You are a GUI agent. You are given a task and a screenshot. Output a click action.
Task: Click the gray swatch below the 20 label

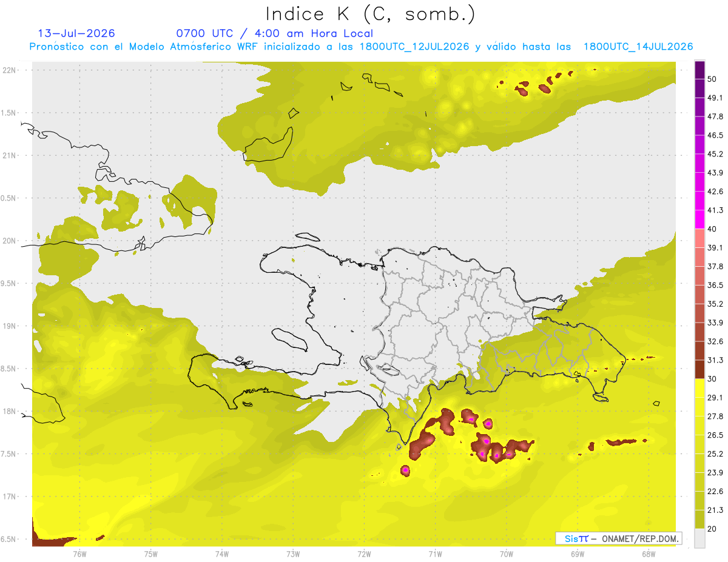tap(699, 538)
